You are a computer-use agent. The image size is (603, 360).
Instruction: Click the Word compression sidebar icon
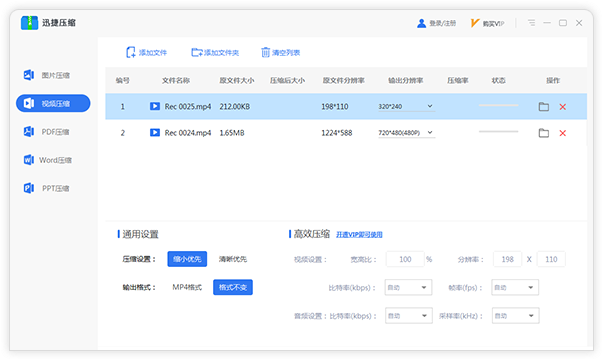(x=29, y=160)
